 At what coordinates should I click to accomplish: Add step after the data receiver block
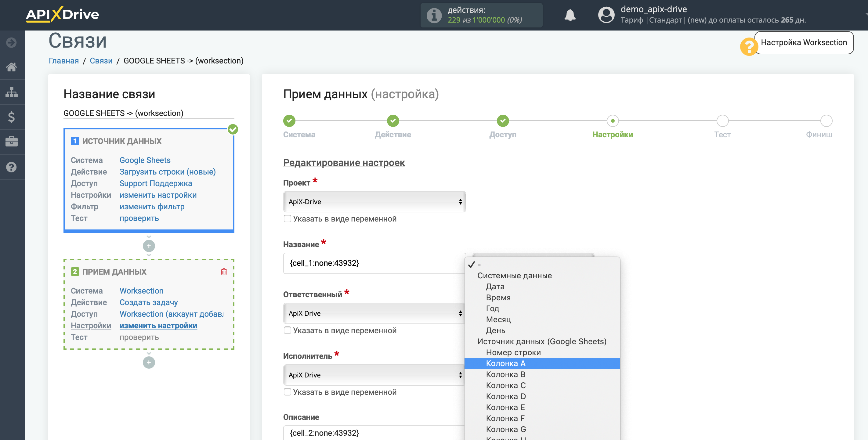pyautogui.click(x=149, y=362)
